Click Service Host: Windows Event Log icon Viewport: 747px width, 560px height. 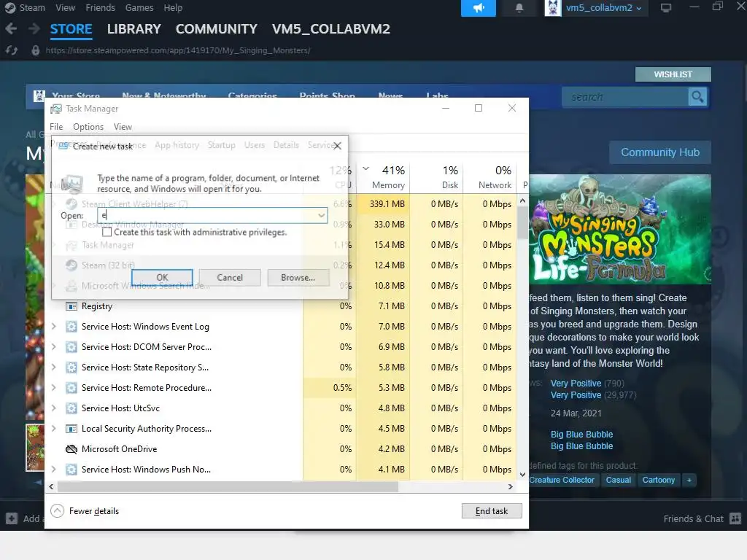pos(71,327)
